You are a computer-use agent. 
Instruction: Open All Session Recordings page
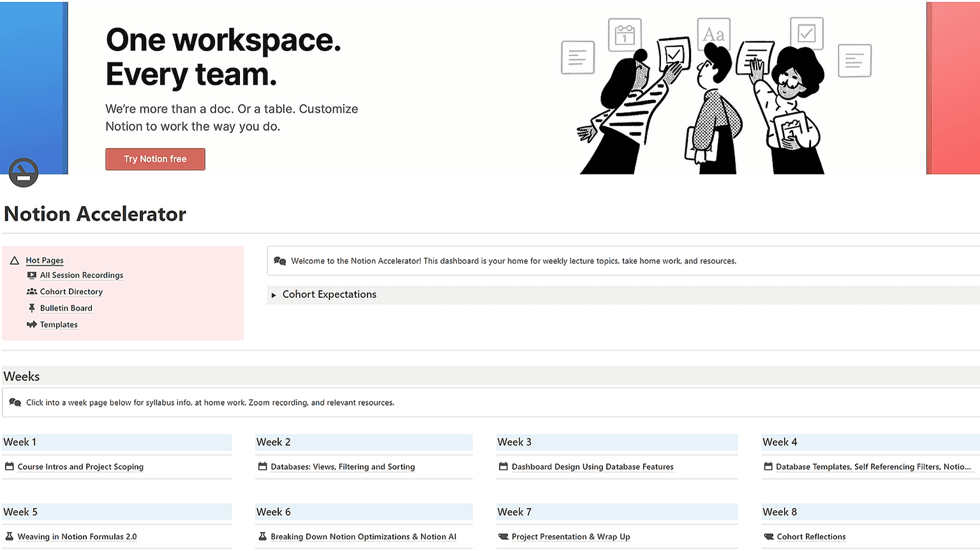82,275
